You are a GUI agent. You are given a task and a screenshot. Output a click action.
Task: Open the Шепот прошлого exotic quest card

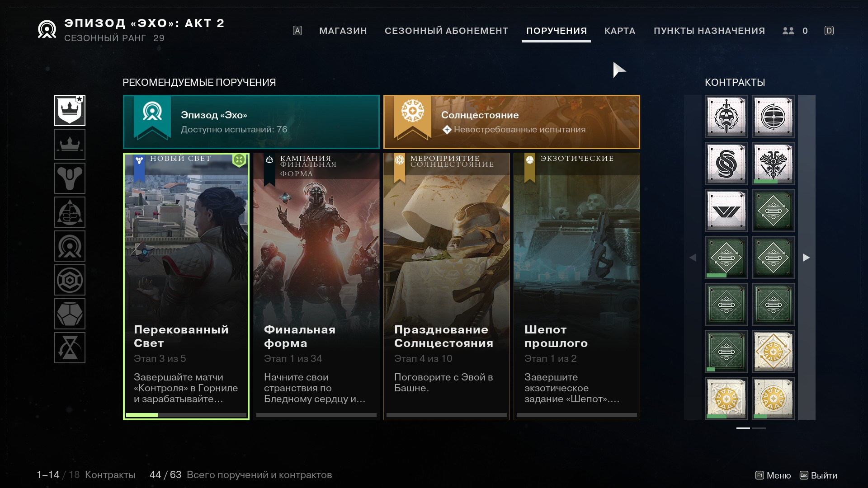[577, 286]
